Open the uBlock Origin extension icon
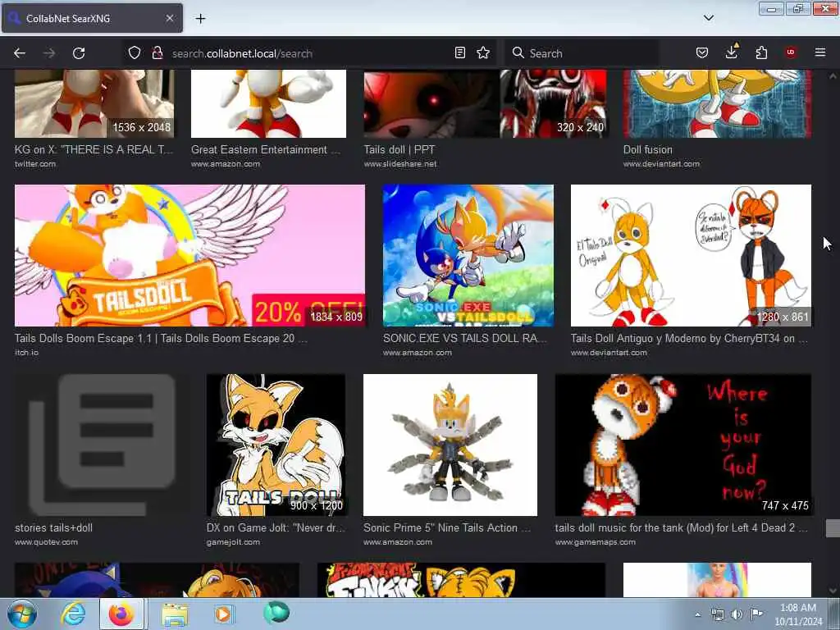 tap(791, 52)
